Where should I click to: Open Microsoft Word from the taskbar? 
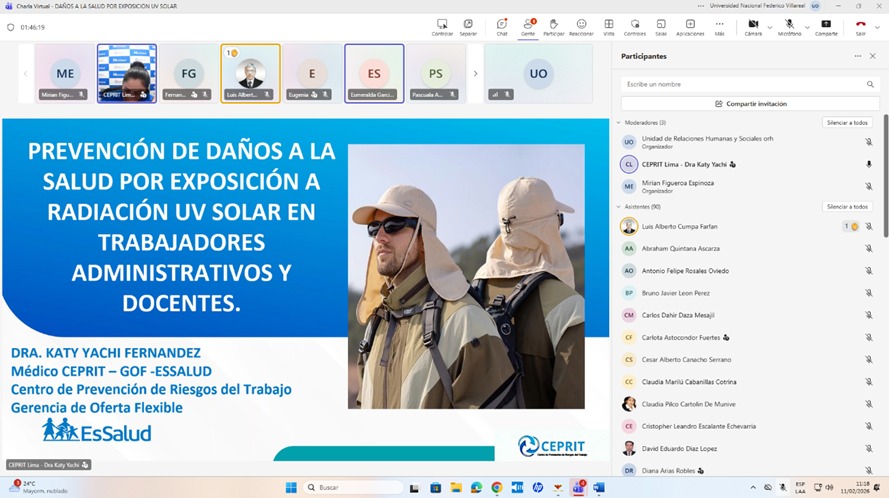[599, 487]
